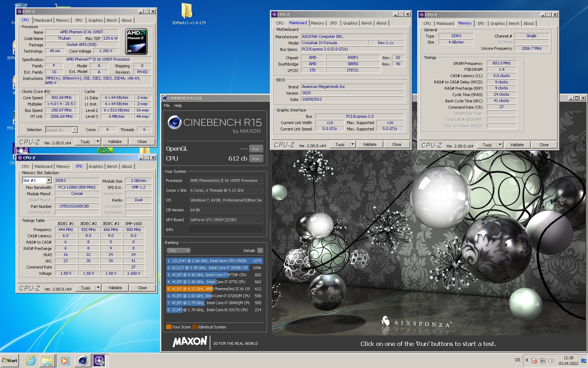Open Cinebench Help menu
The image size is (588, 368).
pos(178,105)
